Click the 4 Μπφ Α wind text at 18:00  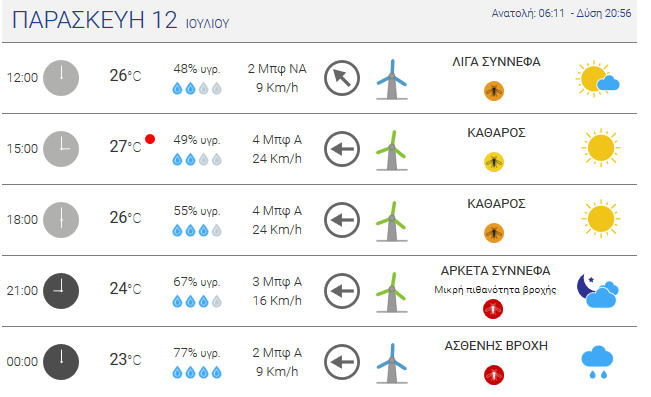277,211
